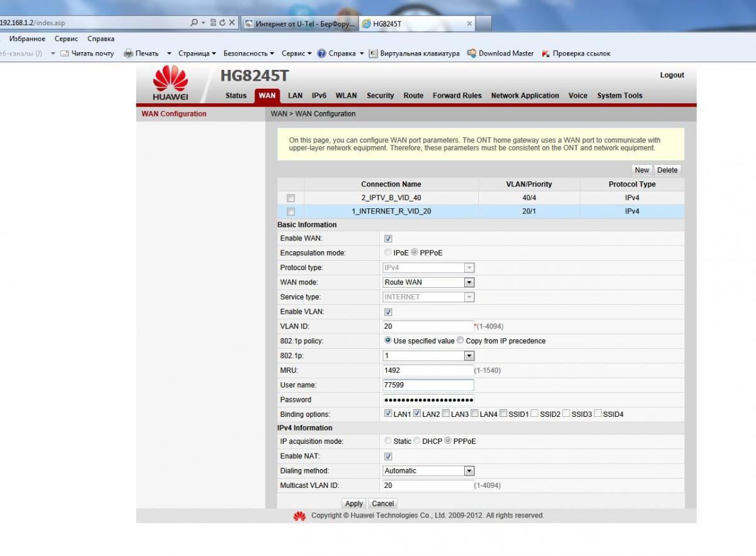Open the Virtual keyboard toolbar icon
756x556 pixels.
pyautogui.click(x=373, y=54)
